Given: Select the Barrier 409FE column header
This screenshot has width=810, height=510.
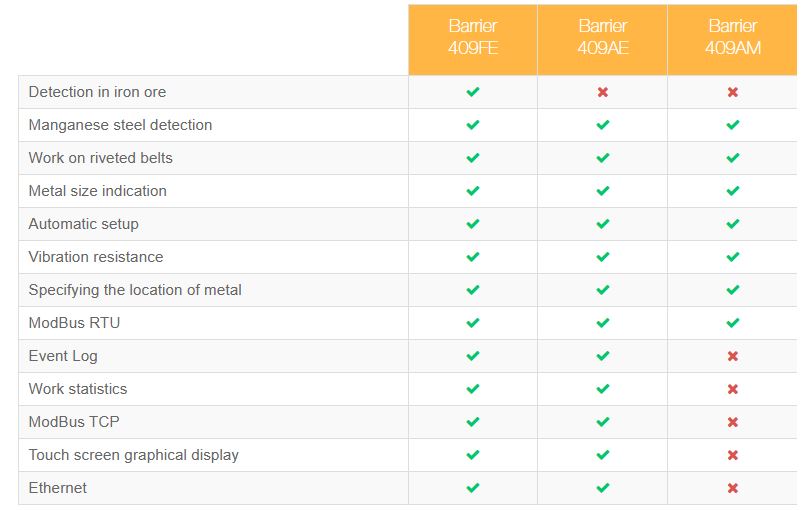Looking at the screenshot, I should (473, 39).
